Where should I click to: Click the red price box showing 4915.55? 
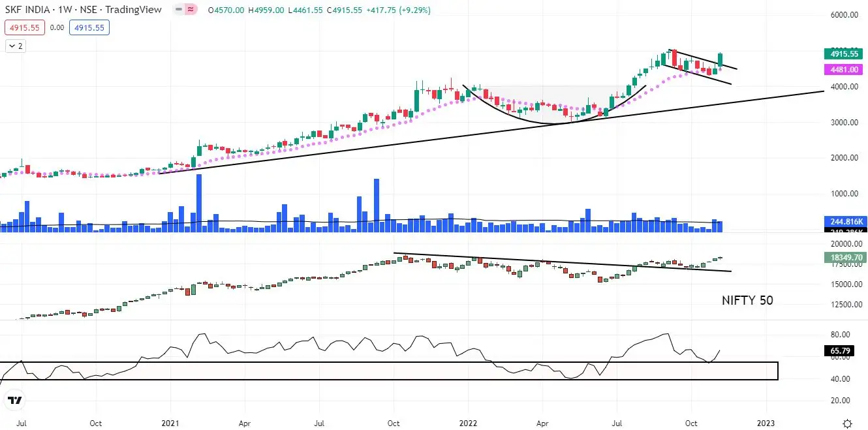[24, 27]
